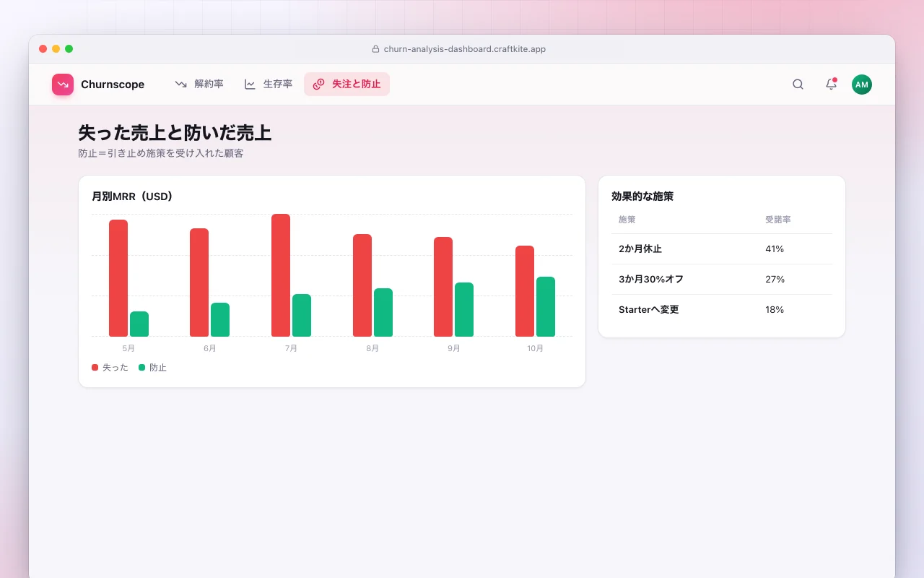Click the red 失った bar for 7月
This screenshot has height=578, width=924.
click(281, 275)
